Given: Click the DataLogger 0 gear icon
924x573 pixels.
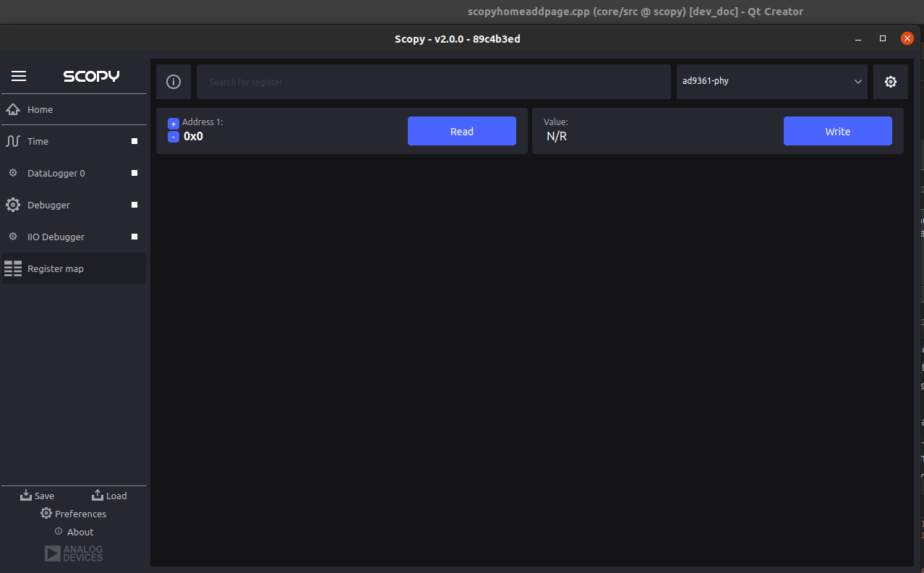Looking at the screenshot, I should click(x=12, y=173).
